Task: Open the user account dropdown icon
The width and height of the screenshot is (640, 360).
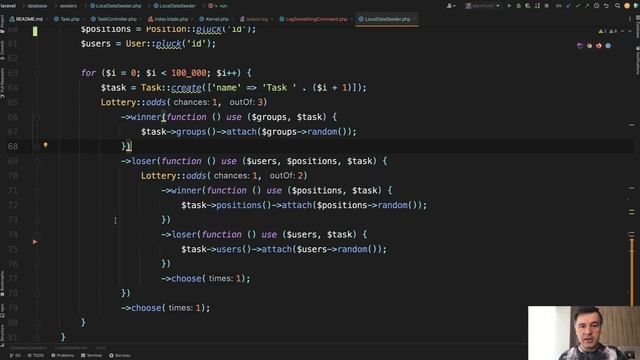Action: (451, 6)
